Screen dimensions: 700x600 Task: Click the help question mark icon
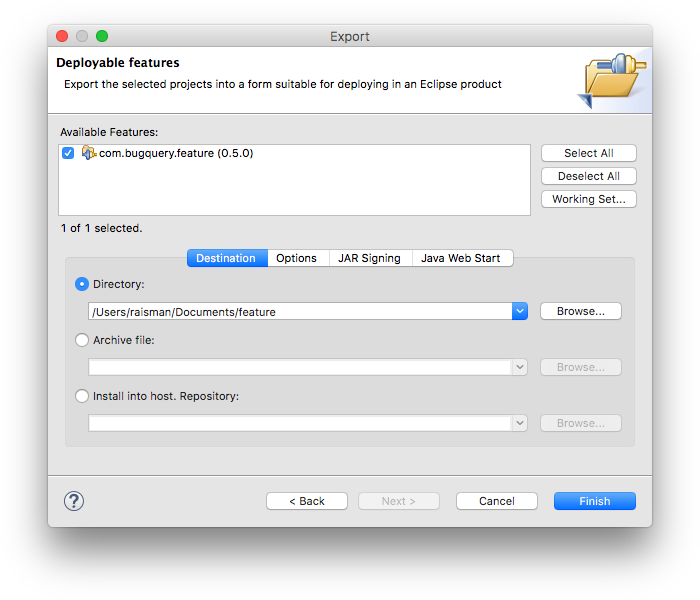pyautogui.click(x=74, y=501)
